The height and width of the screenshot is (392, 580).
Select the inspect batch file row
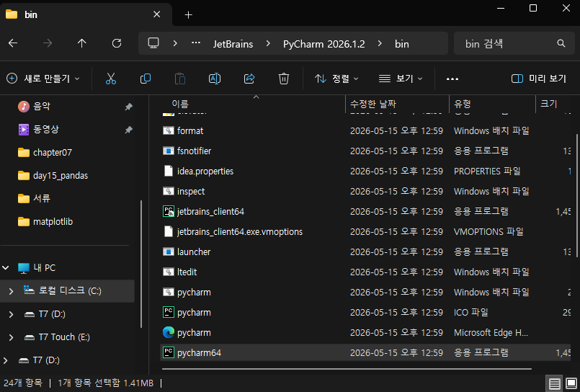click(x=366, y=191)
